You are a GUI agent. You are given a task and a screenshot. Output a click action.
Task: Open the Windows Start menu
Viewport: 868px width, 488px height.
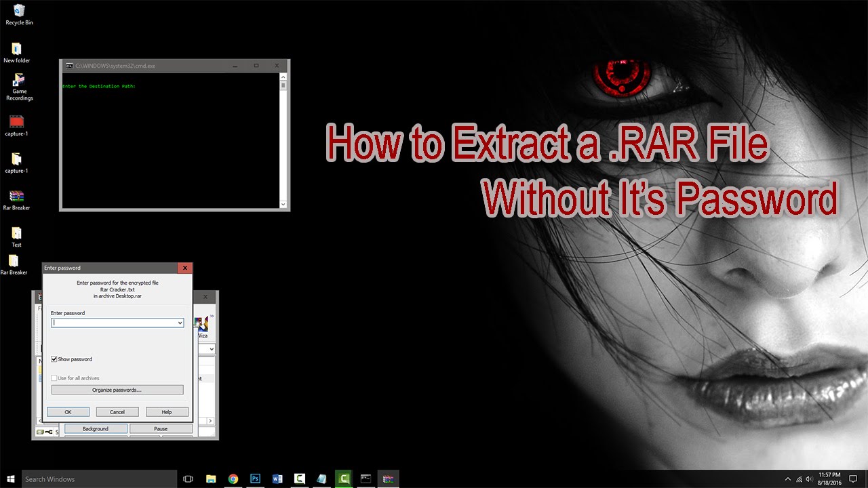coord(11,479)
